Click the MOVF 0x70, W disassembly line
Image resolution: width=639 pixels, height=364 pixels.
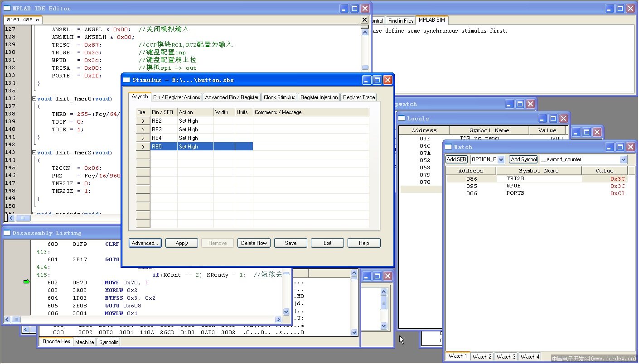(x=127, y=283)
